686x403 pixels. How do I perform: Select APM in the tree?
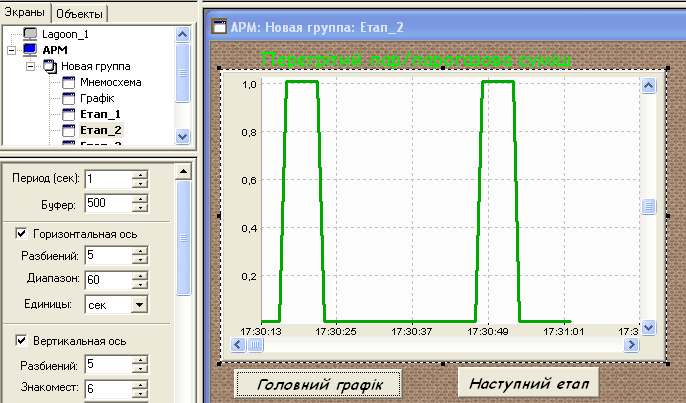(x=55, y=50)
